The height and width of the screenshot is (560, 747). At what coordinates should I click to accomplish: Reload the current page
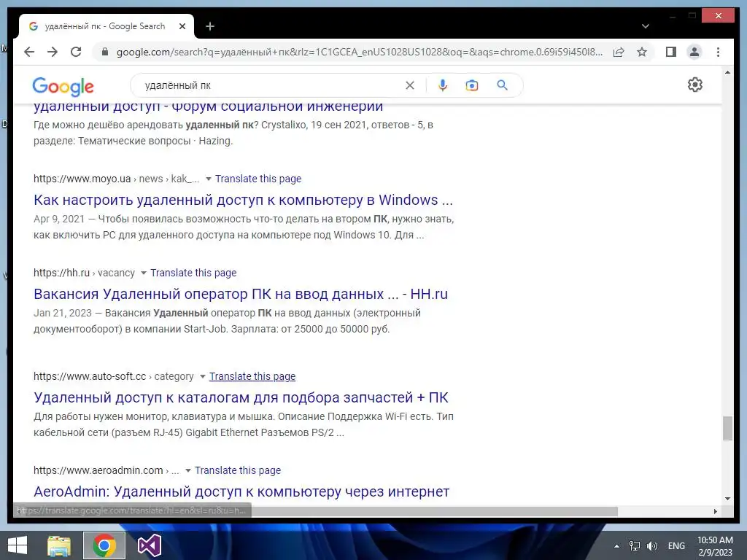[x=76, y=52]
